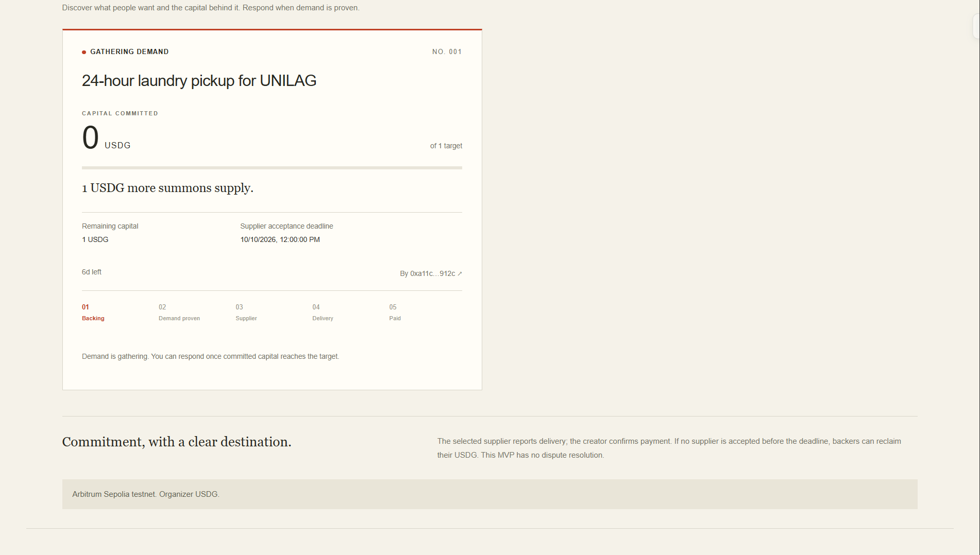Click the deadline 10/10/2026, 12:00:00 PM
980x555 pixels.
tap(280, 239)
